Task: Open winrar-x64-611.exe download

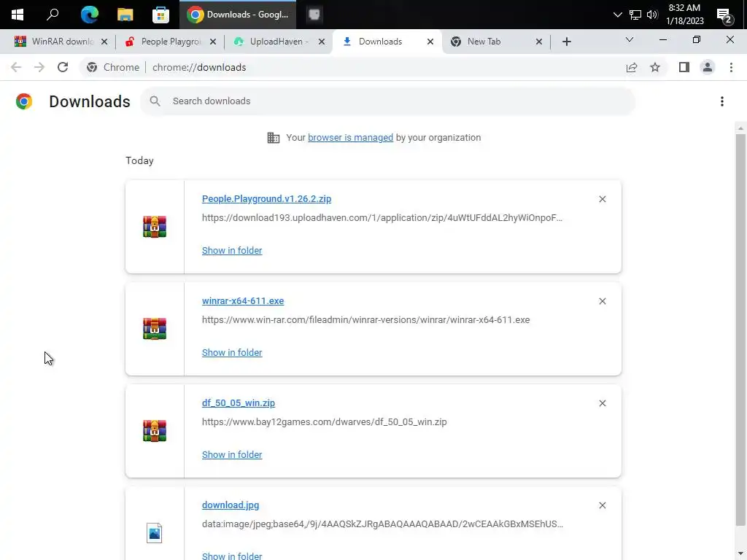Action: (242, 301)
